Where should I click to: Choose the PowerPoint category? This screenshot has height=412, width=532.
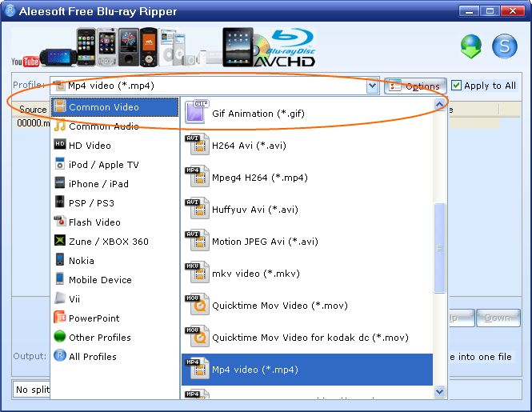tap(114, 318)
